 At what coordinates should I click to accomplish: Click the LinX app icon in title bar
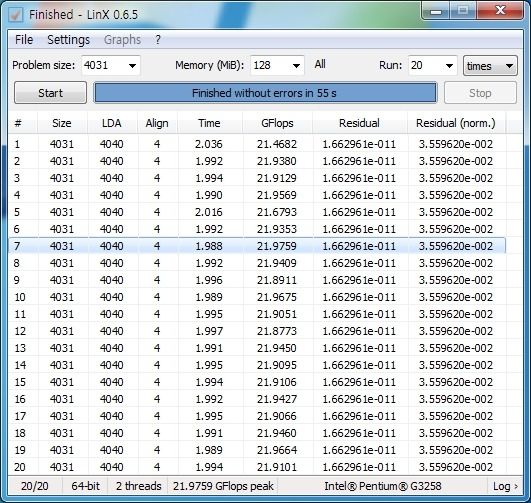click(x=16, y=15)
